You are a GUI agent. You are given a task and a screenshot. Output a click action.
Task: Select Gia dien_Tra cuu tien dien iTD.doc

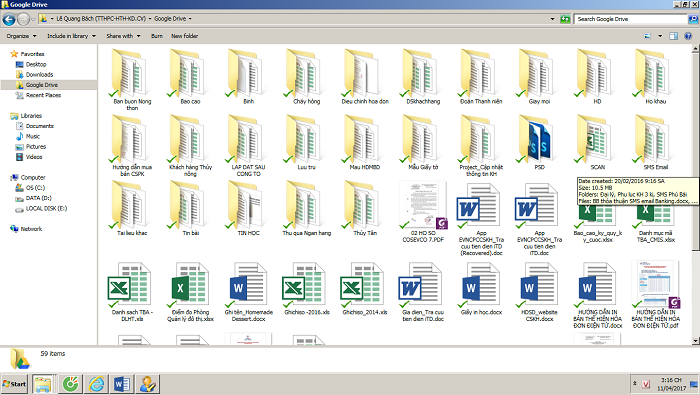coord(423,291)
